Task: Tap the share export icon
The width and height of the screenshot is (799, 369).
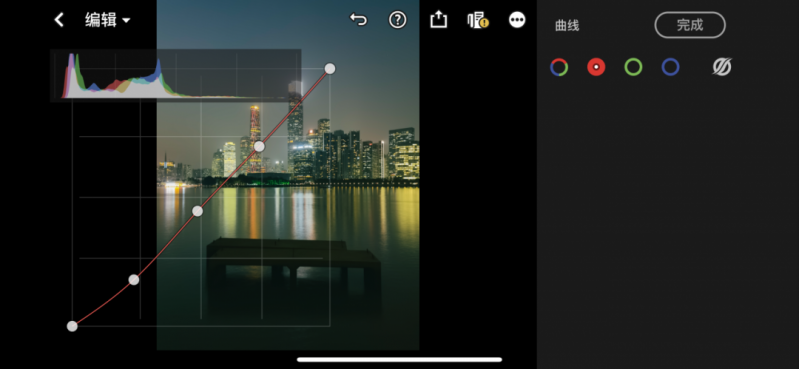Action: point(438,20)
